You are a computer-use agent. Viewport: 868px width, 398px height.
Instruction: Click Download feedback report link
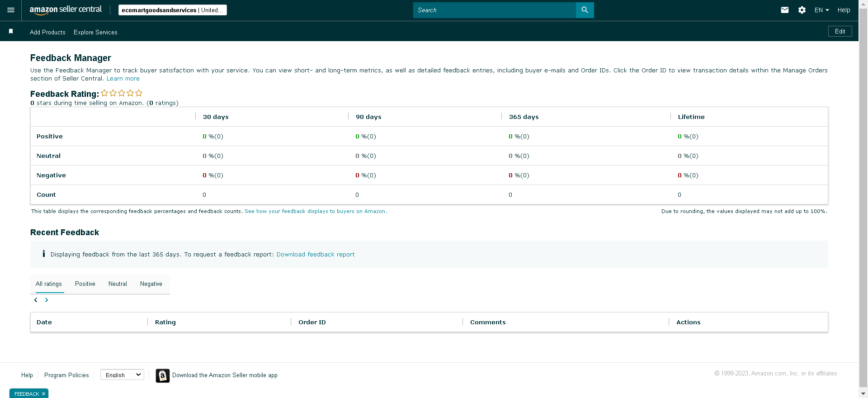pyautogui.click(x=316, y=255)
